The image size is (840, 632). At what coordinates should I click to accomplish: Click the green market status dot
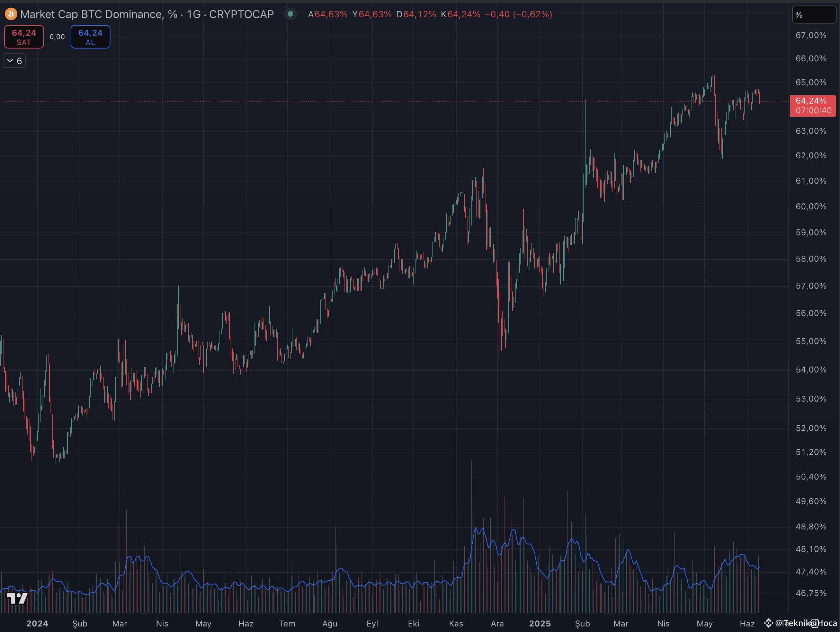[291, 14]
